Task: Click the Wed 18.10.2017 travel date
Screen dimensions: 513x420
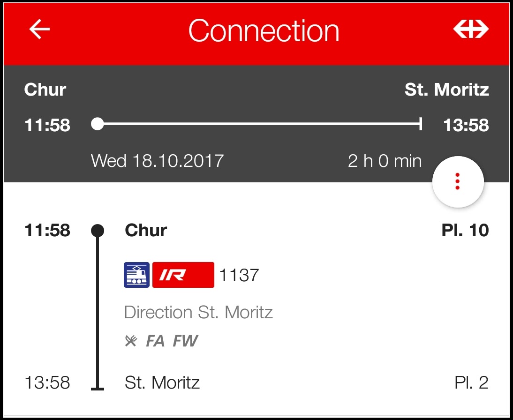Action: pyautogui.click(x=157, y=161)
